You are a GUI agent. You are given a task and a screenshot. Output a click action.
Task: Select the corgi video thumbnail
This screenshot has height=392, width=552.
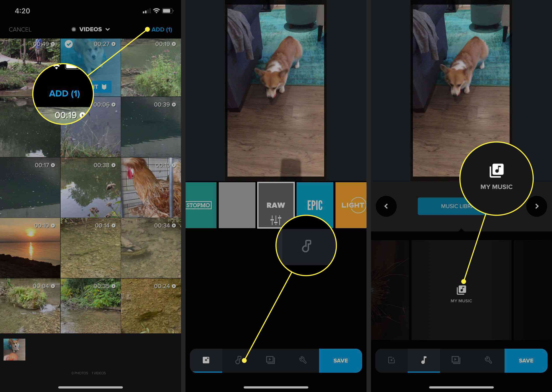point(15,348)
